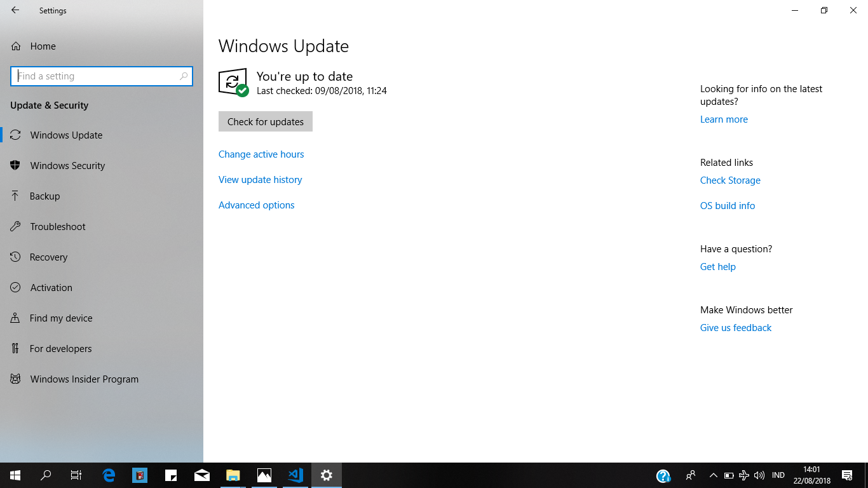The width and height of the screenshot is (868, 488).
Task: Open the Home settings page
Action: [102, 46]
